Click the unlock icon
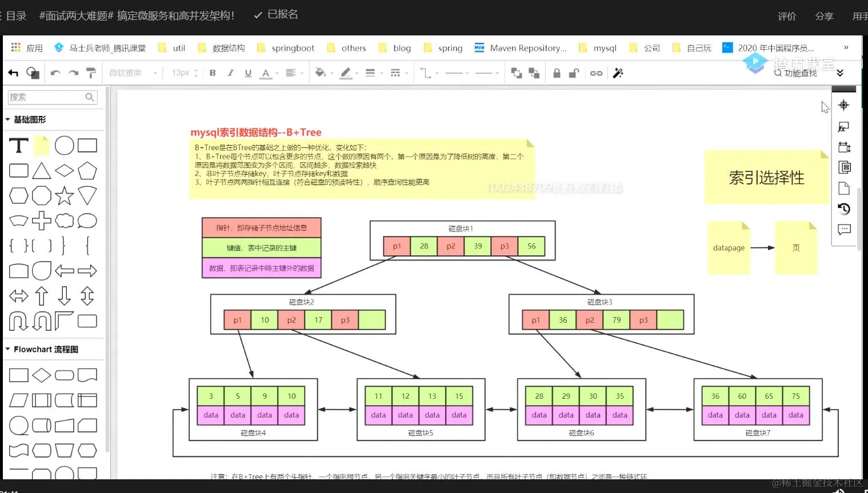Viewport: 868px width, 493px height. [x=574, y=73]
